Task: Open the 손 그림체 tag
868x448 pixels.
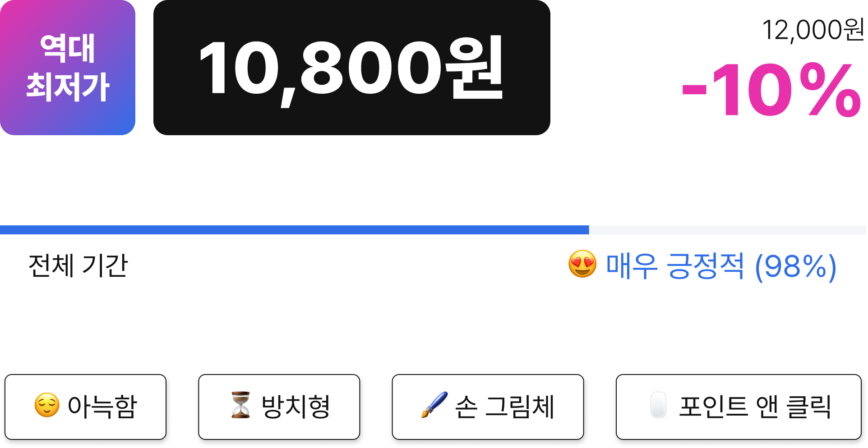Action: (x=488, y=407)
